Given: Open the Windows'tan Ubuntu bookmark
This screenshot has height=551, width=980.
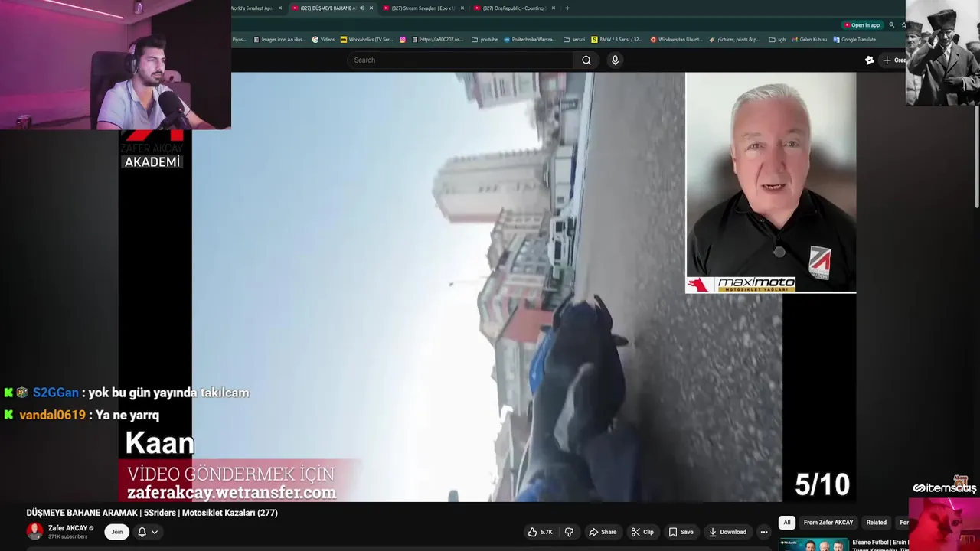Looking at the screenshot, I should coord(676,40).
